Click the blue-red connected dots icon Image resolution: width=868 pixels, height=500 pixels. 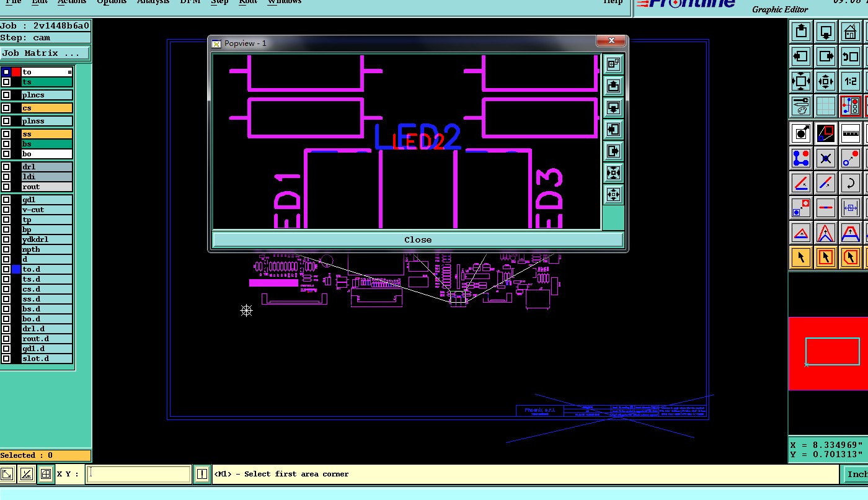800,158
